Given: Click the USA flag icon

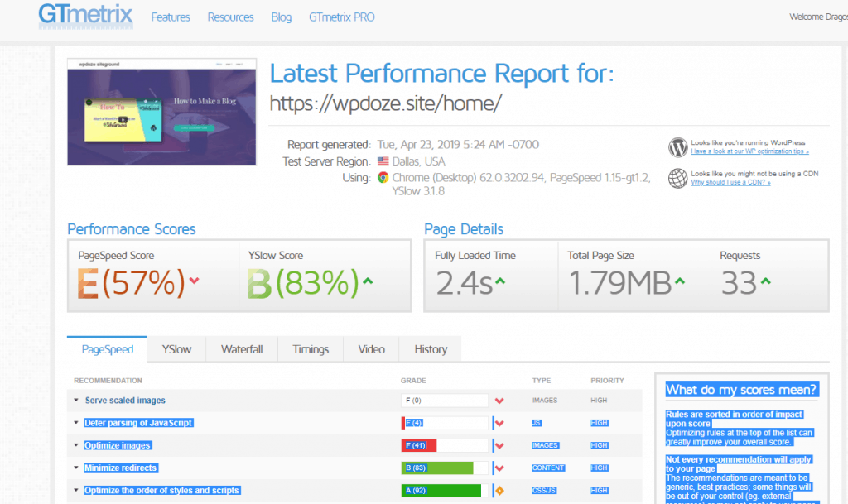Looking at the screenshot, I should [383, 161].
